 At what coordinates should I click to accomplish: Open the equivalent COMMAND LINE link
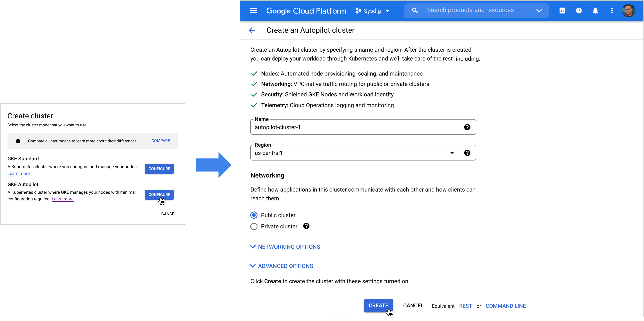506,306
